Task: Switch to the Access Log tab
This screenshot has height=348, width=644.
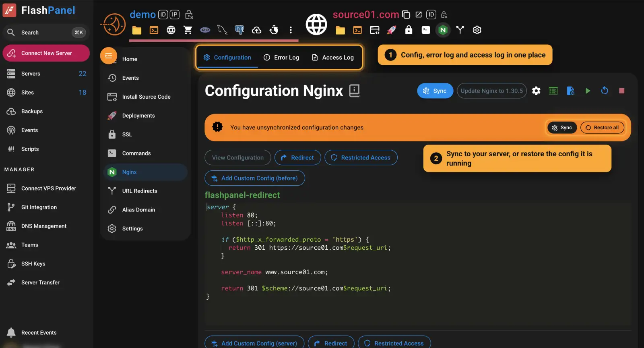Action: 333,58
